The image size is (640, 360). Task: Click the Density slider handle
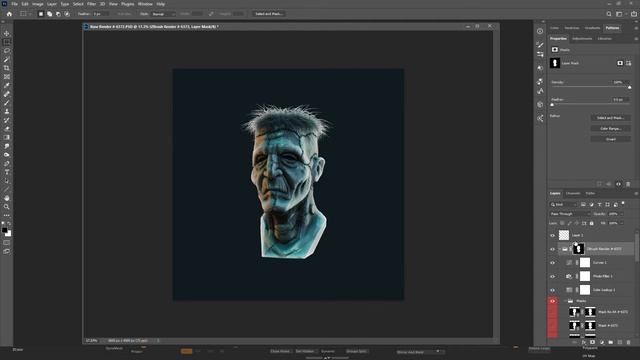(x=629, y=87)
